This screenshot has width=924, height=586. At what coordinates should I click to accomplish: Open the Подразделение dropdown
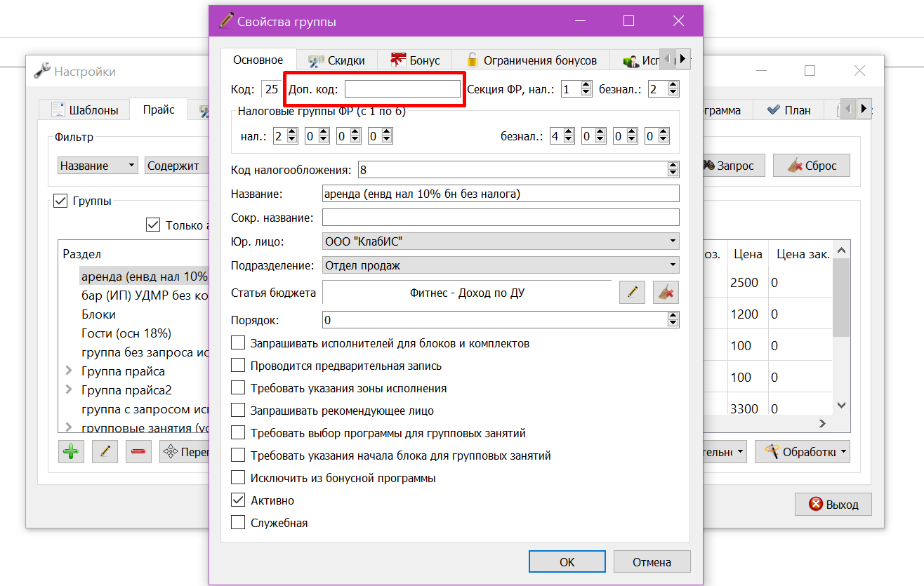click(x=501, y=265)
